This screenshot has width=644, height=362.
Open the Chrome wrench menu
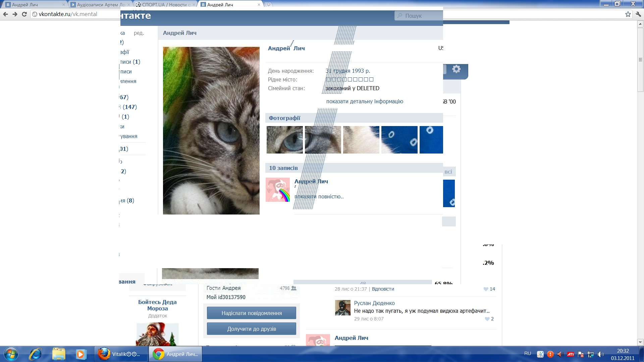(638, 14)
